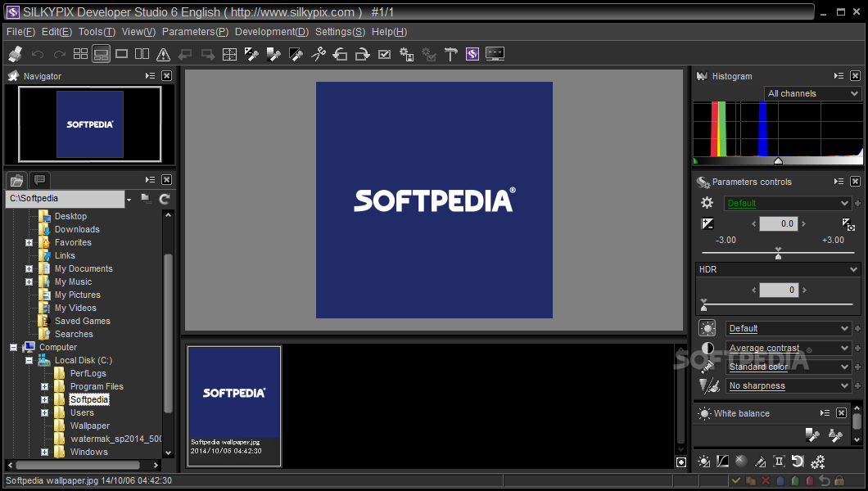The image size is (868, 491).
Task: Select the Wallpaper folder in tree
Action: 90,426
